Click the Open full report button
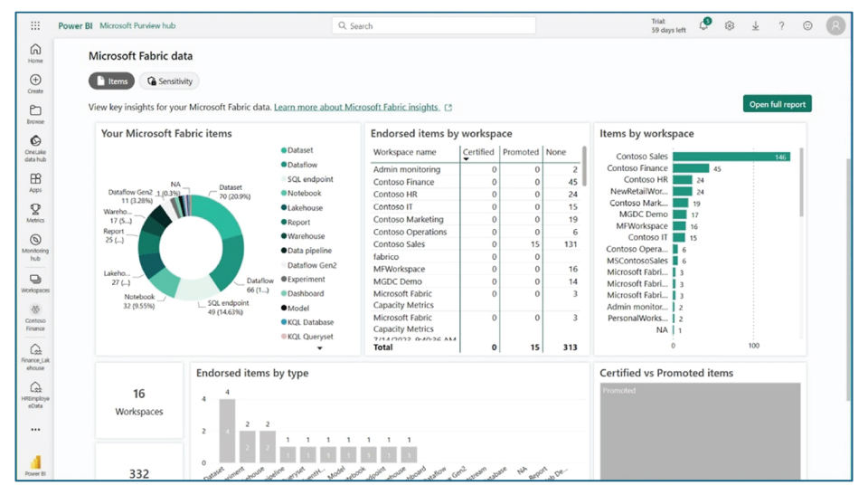This screenshot has height=495, width=868. 777,104
